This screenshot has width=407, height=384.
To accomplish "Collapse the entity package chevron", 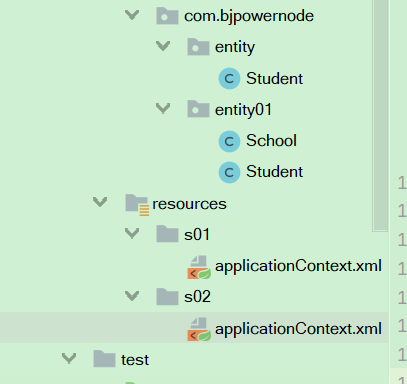I will (163, 46).
